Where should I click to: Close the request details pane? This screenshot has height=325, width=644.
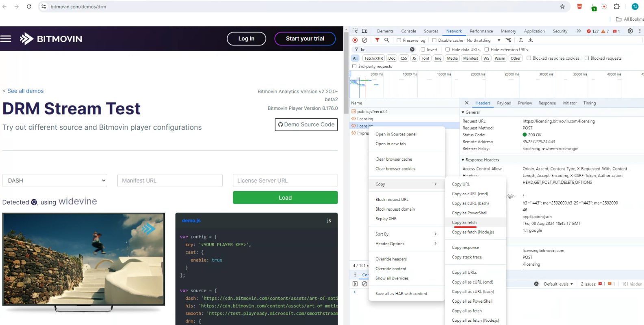point(466,103)
